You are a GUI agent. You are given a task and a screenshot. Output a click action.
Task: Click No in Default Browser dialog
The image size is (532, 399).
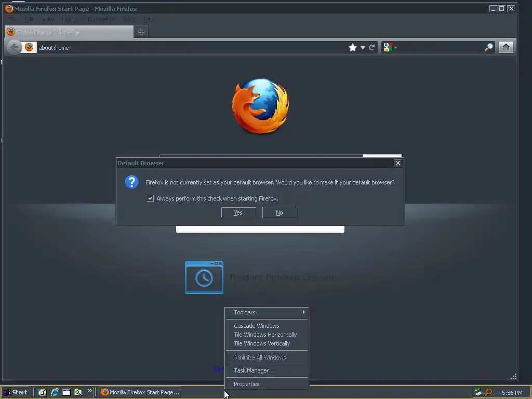[x=280, y=212]
